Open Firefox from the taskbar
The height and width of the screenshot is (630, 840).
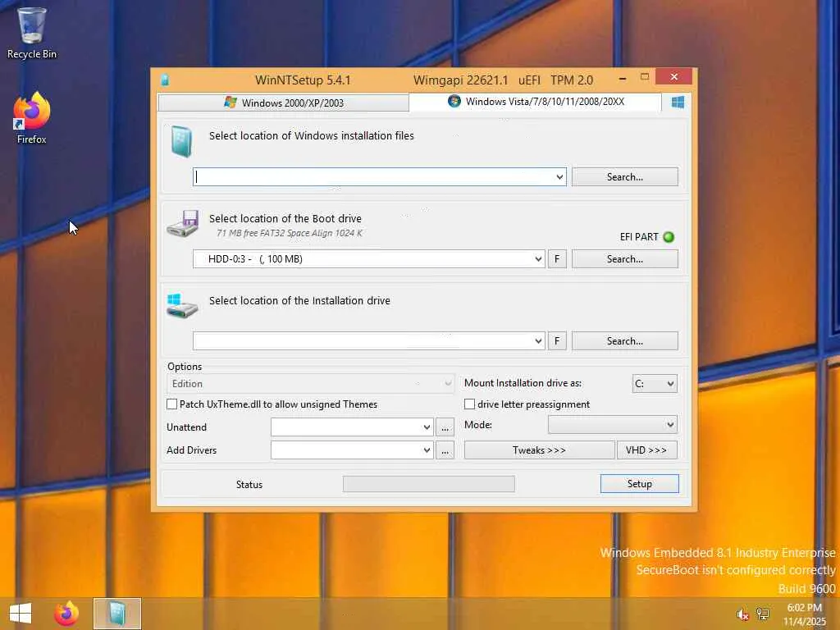pos(66,614)
